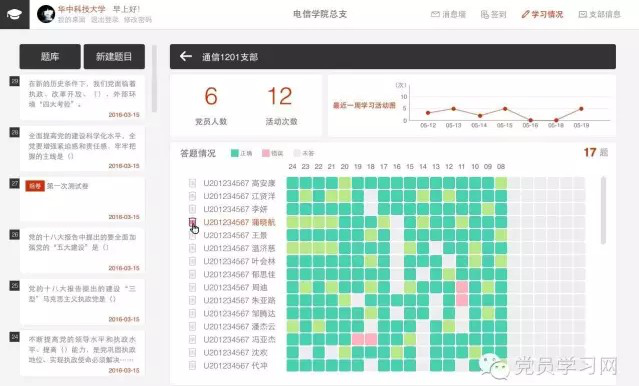This screenshot has height=386, width=639.
Task: Open document icon for 代冲
Action: (x=192, y=366)
